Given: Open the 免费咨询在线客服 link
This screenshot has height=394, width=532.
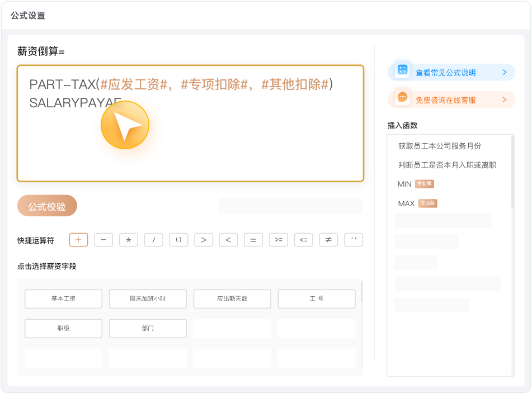Looking at the screenshot, I should pyautogui.click(x=451, y=99).
